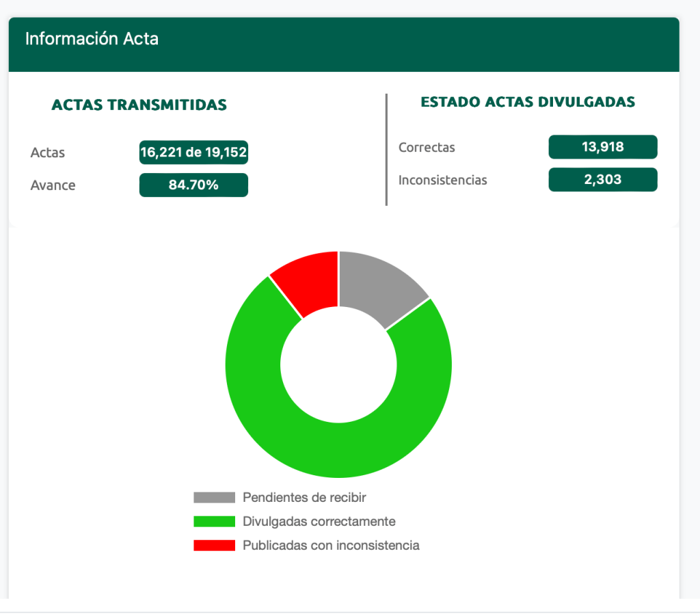Click the green legend color box
700x614 pixels.
click(x=214, y=522)
